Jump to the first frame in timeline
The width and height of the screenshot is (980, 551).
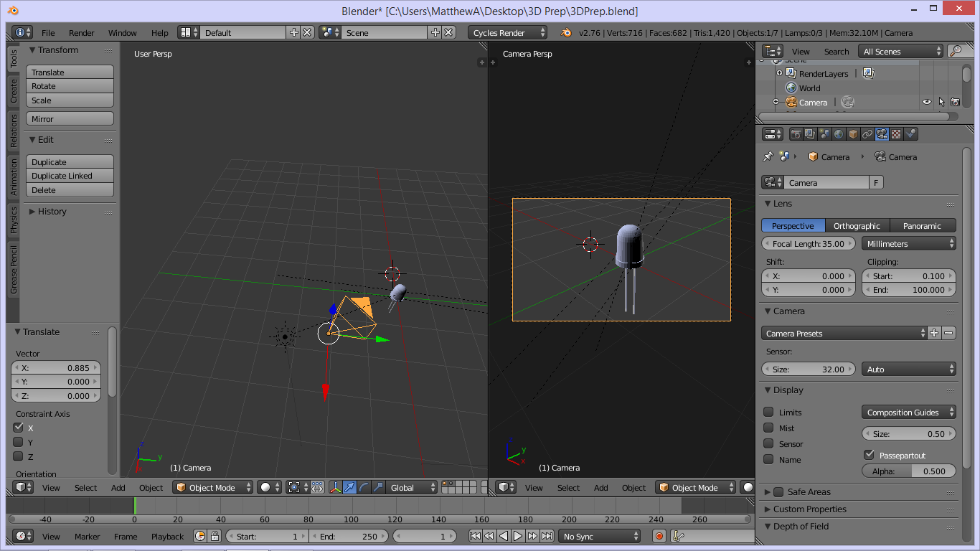475,536
